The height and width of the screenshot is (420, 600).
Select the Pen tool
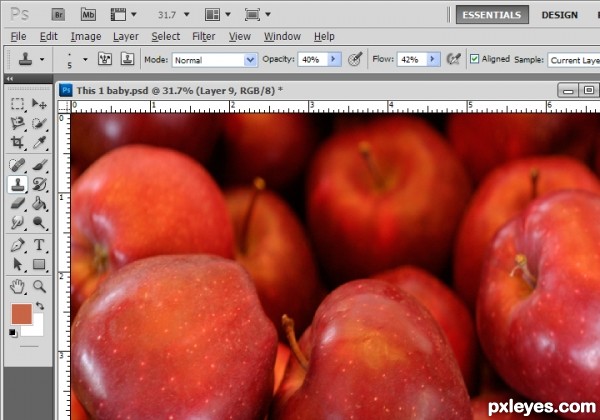click(17, 245)
